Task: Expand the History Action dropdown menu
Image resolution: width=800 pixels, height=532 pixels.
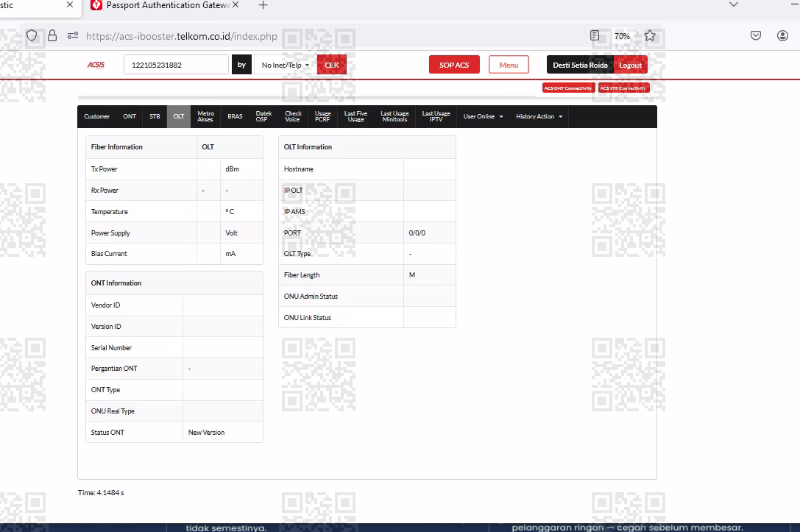Action: tap(539, 116)
